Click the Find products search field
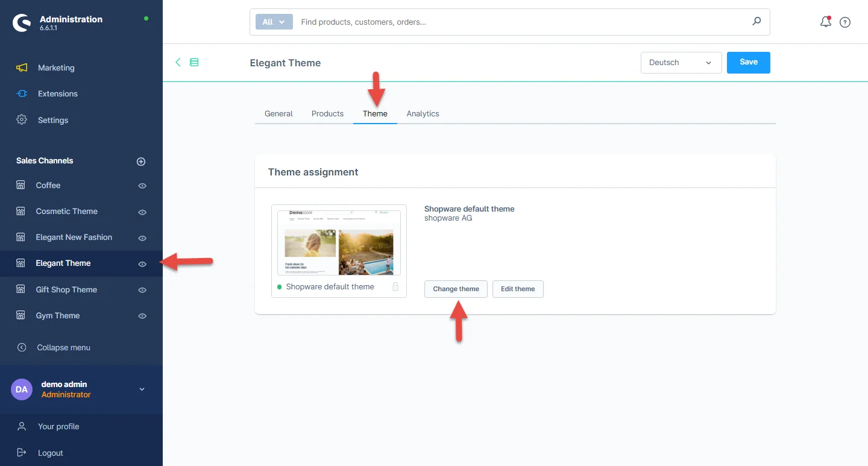Screen dimensions: 868x466 [518, 22]
